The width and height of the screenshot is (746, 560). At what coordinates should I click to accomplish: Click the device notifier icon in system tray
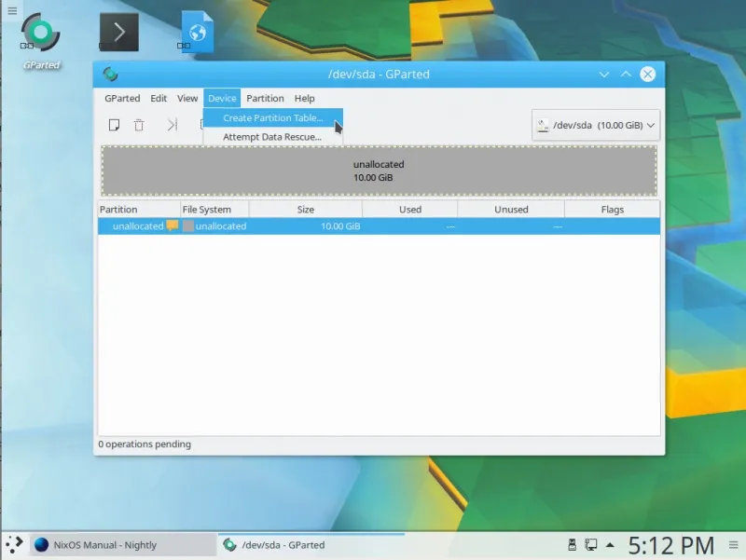[571, 544]
